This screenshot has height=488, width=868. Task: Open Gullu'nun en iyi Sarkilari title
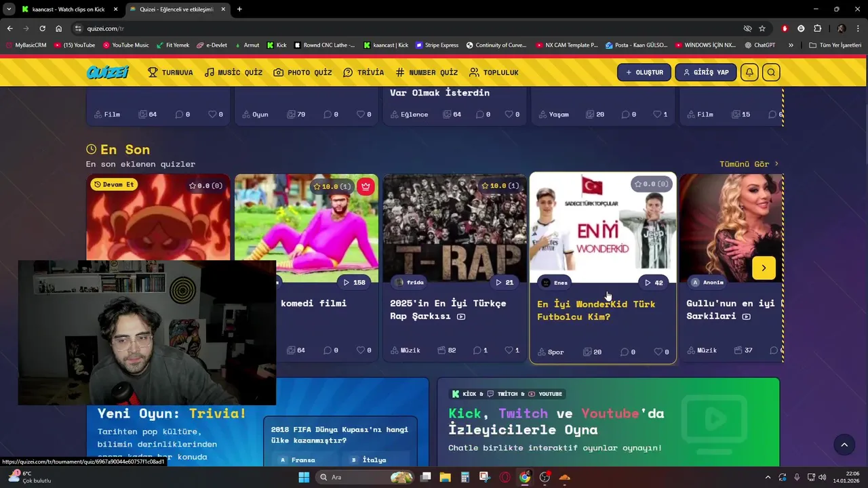(730, 310)
